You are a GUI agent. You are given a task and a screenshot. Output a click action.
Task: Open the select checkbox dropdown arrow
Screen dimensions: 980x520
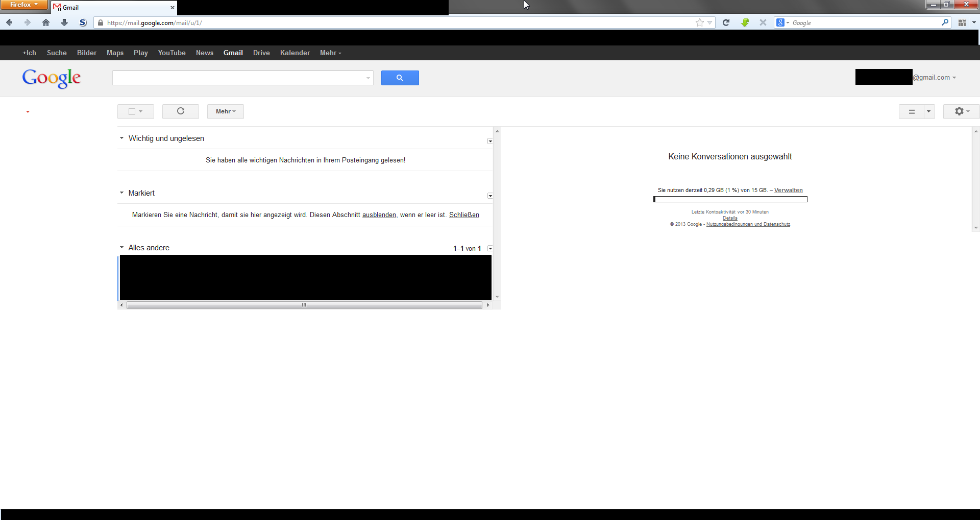pyautogui.click(x=141, y=111)
